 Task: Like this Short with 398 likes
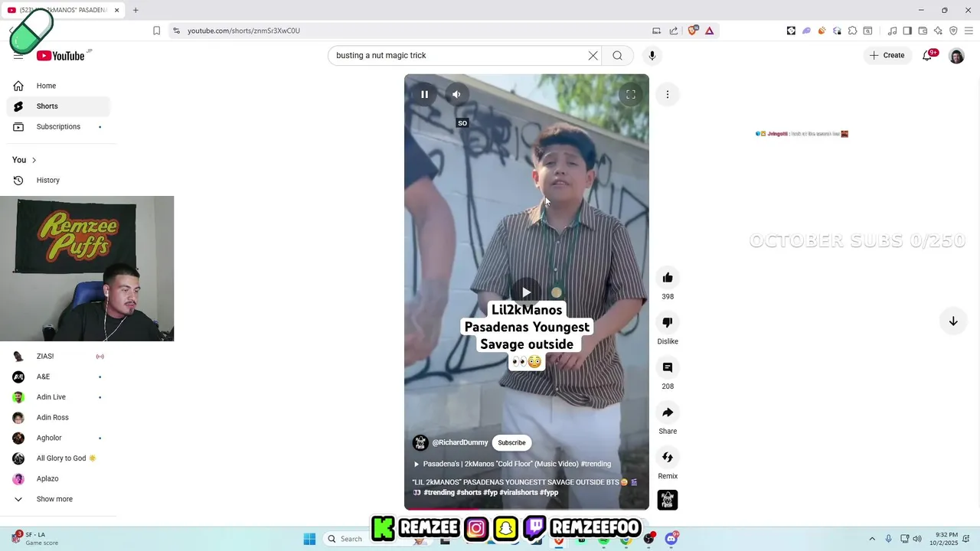[668, 278]
